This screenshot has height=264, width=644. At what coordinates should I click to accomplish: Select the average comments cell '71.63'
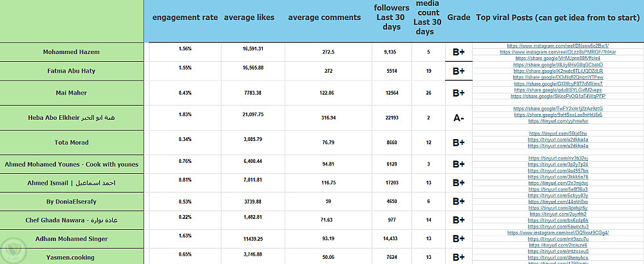tap(327, 220)
